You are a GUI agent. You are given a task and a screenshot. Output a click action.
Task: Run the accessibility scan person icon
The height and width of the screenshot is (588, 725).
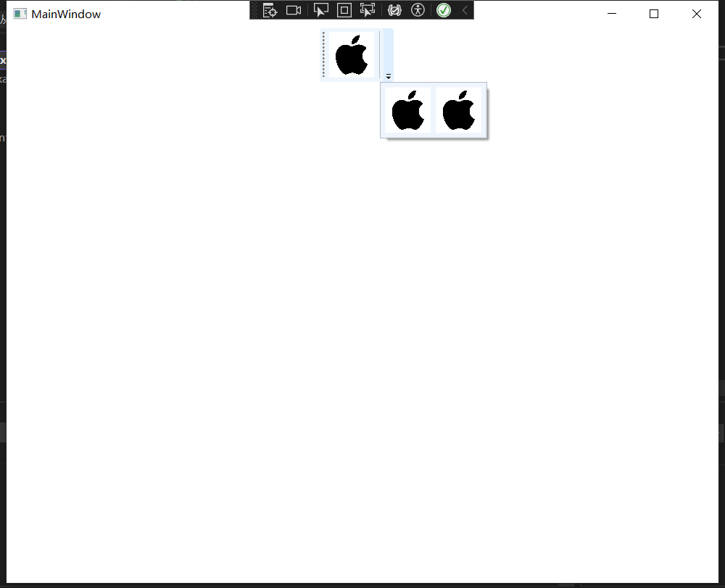(418, 10)
